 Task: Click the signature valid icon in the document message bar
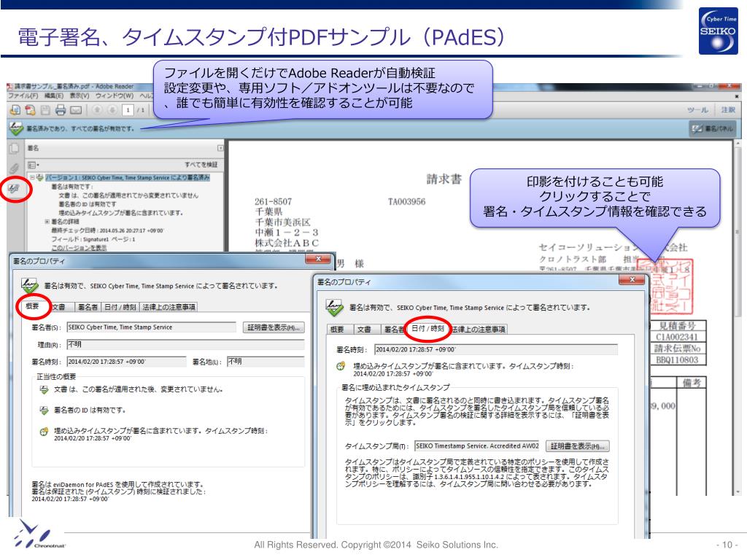pos(16,128)
